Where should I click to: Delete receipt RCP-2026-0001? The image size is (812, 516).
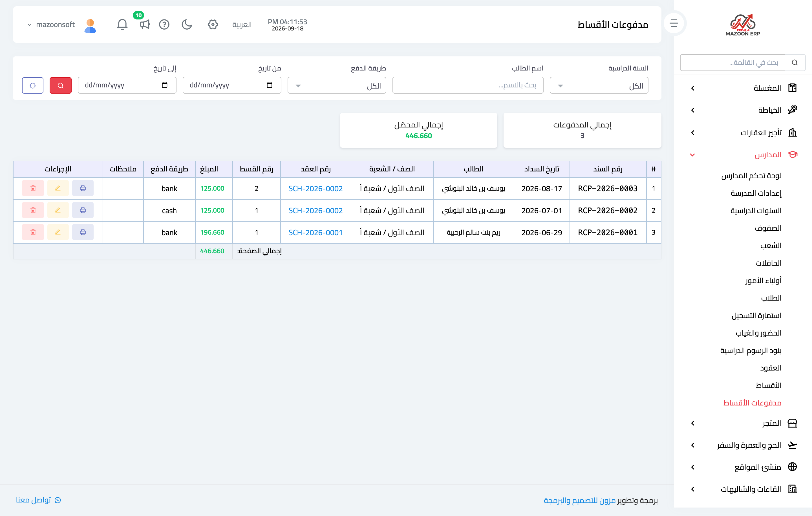coord(33,232)
